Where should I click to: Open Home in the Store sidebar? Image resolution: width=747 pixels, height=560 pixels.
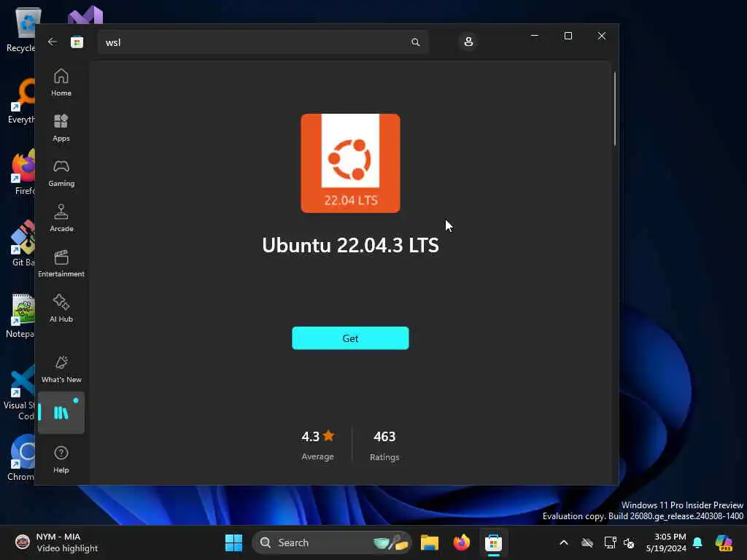click(x=61, y=82)
